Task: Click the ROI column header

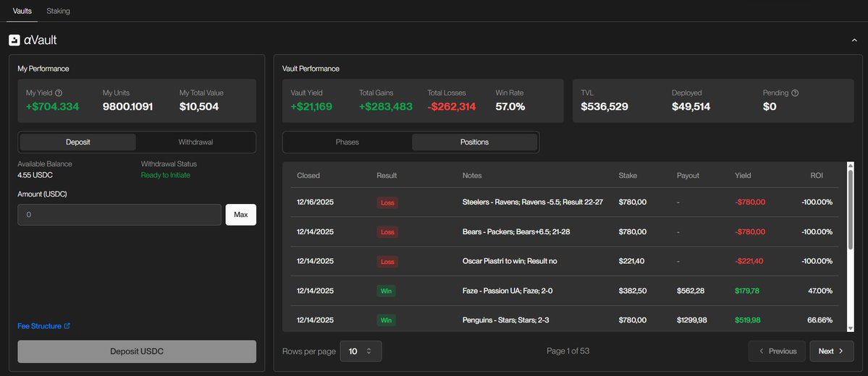Action: click(x=817, y=175)
